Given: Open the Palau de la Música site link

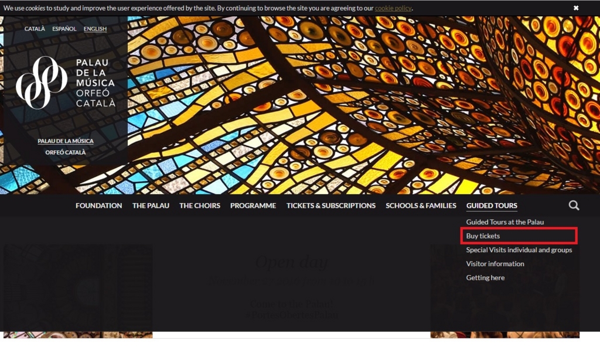Looking at the screenshot, I should [66, 140].
